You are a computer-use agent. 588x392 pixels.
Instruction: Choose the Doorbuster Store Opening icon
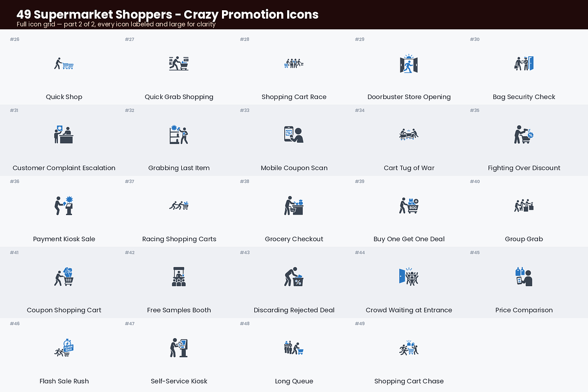pyautogui.click(x=409, y=64)
